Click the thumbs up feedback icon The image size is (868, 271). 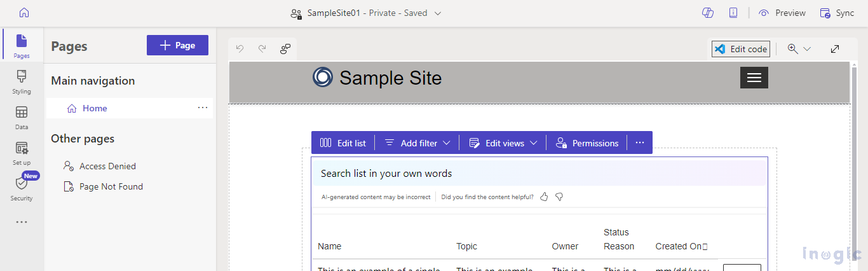(x=544, y=197)
